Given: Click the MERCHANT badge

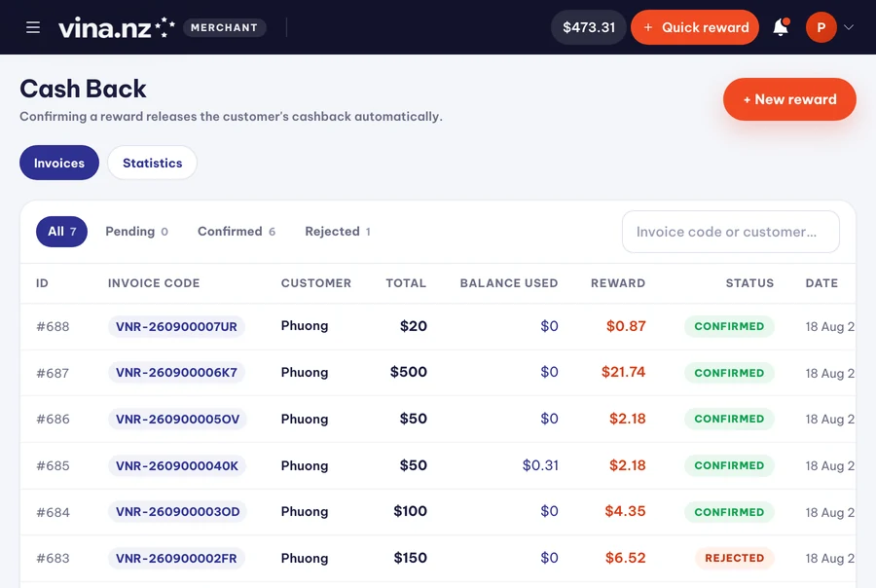Looking at the screenshot, I should click(225, 27).
